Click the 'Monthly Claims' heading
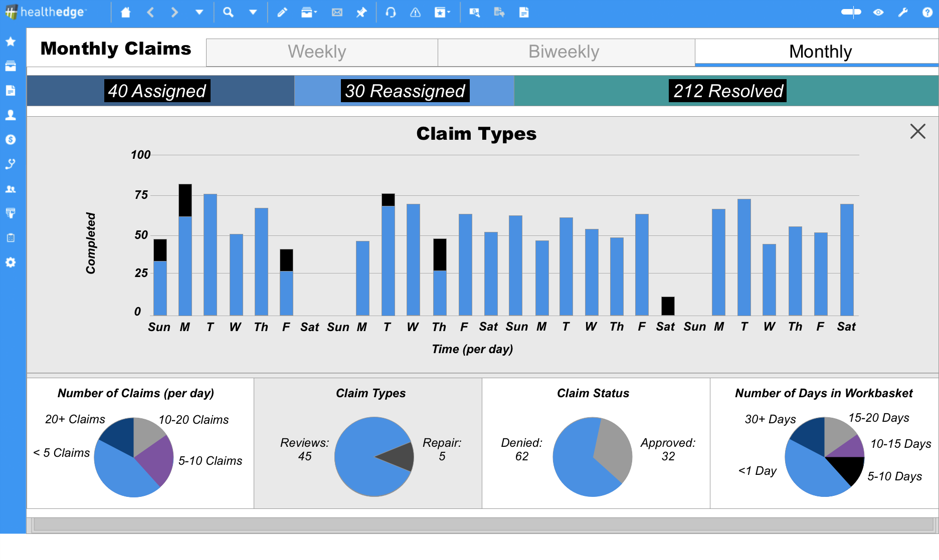This screenshot has width=939, height=560. 116,49
